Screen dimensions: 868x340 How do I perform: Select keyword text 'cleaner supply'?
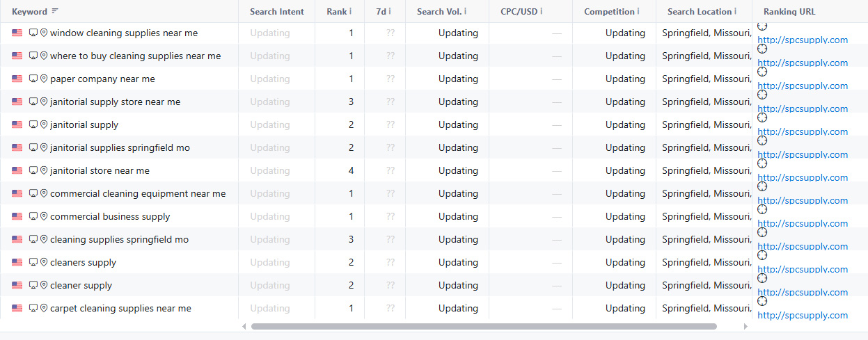pos(81,285)
